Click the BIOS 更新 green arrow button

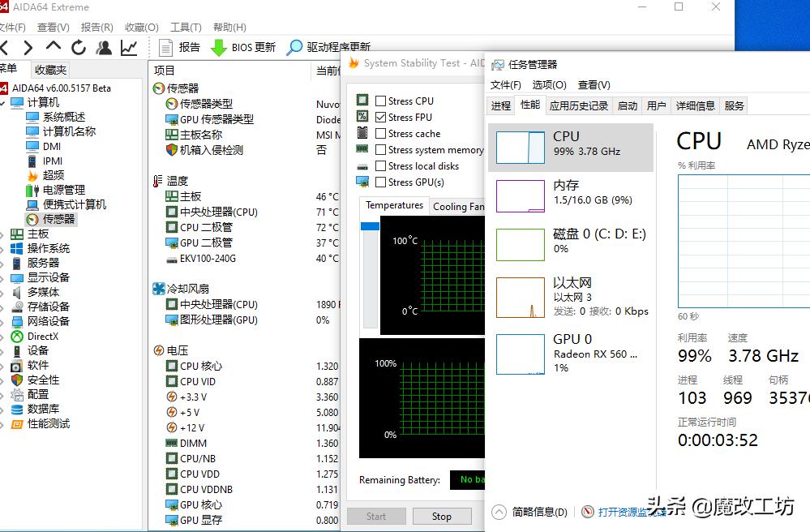pyautogui.click(x=242, y=48)
